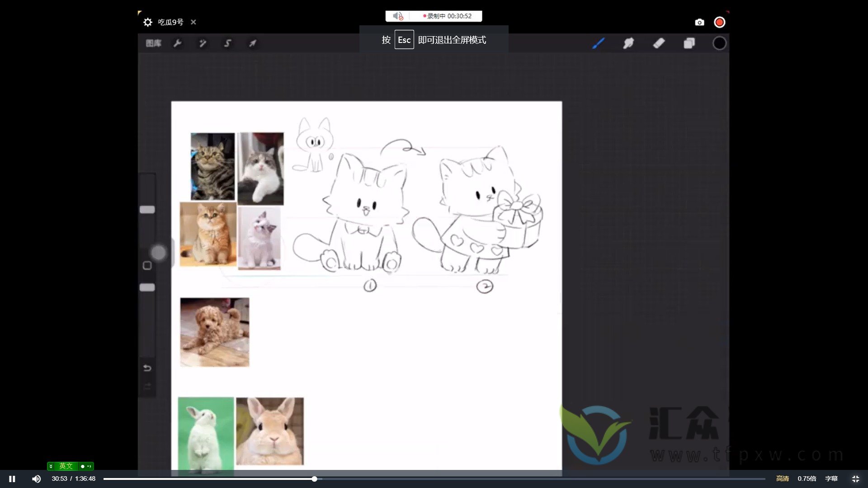
Task: Open the Procreate Actions wrench menu
Action: click(178, 43)
